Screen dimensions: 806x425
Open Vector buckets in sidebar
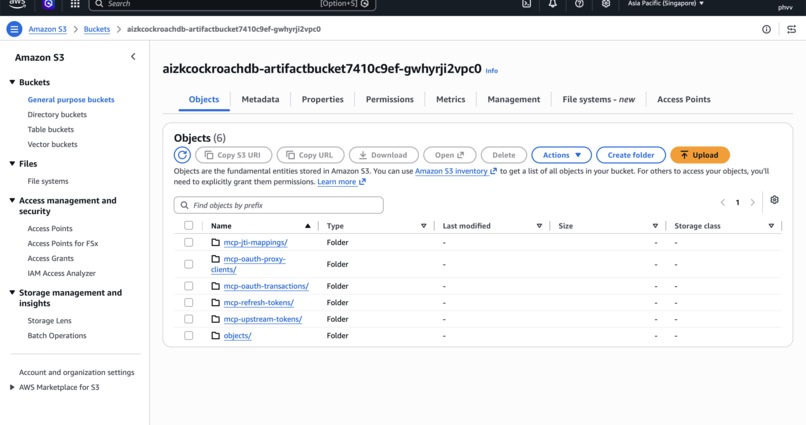tap(52, 144)
